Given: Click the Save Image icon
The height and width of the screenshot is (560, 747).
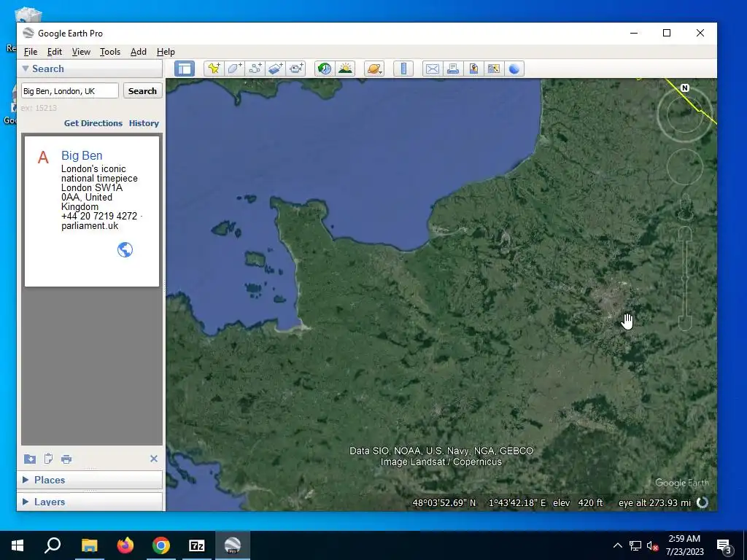Looking at the screenshot, I should (473, 69).
